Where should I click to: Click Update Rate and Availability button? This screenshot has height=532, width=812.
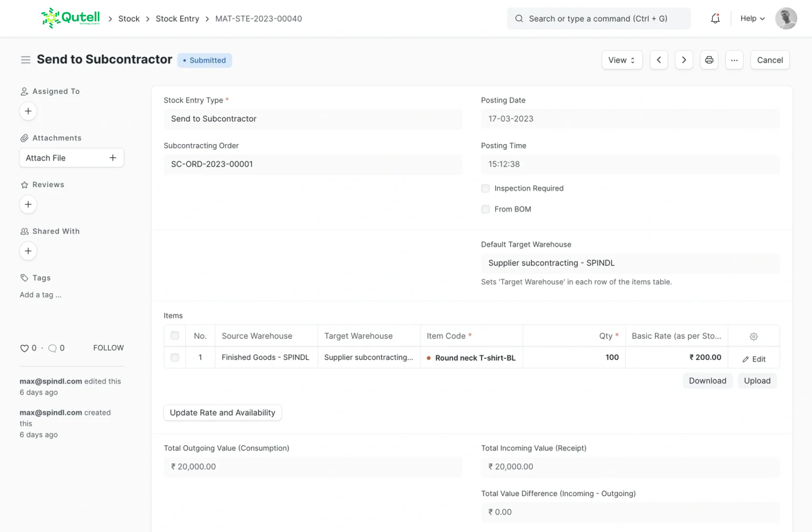pyautogui.click(x=223, y=412)
